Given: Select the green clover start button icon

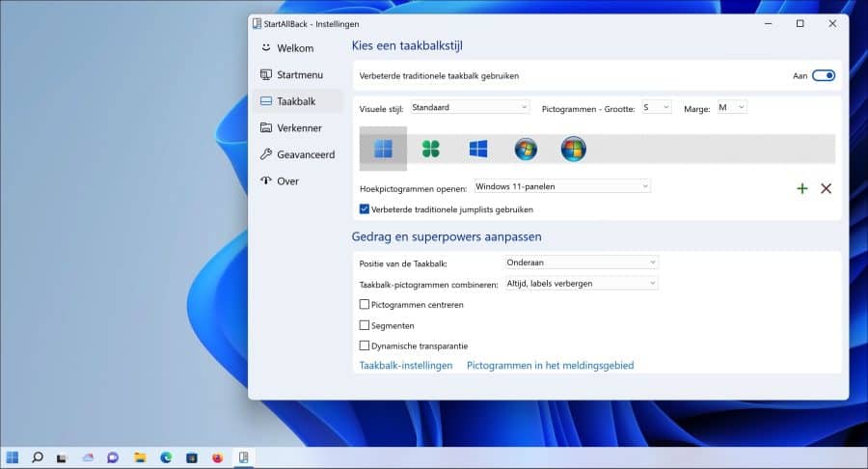Looking at the screenshot, I should (x=431, y=149).
